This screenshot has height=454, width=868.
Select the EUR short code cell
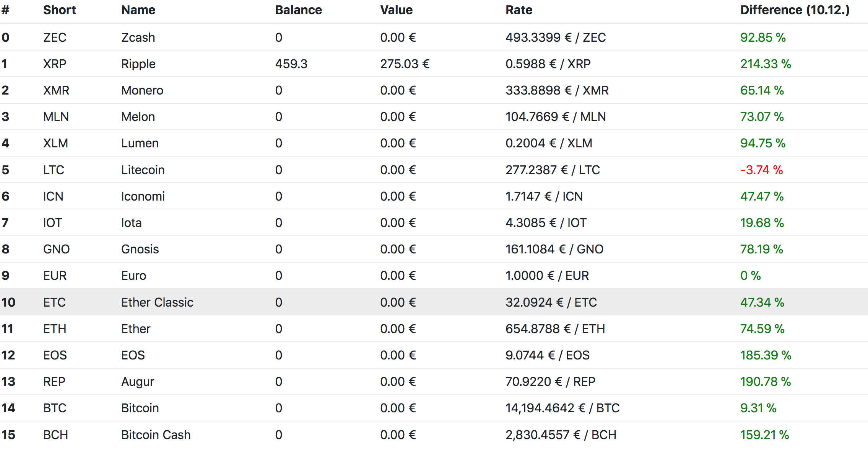click(x=55, y=276)
